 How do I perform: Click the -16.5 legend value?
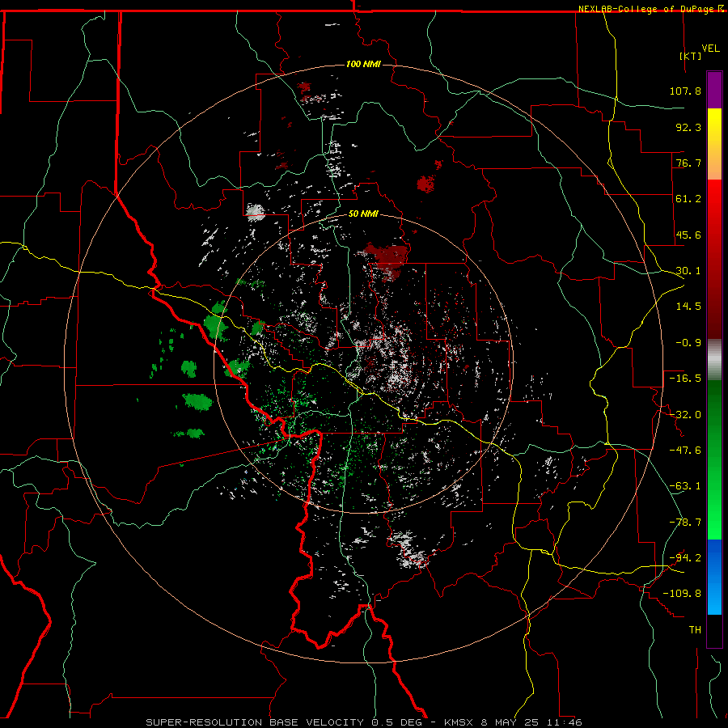[x=685, y=379]
